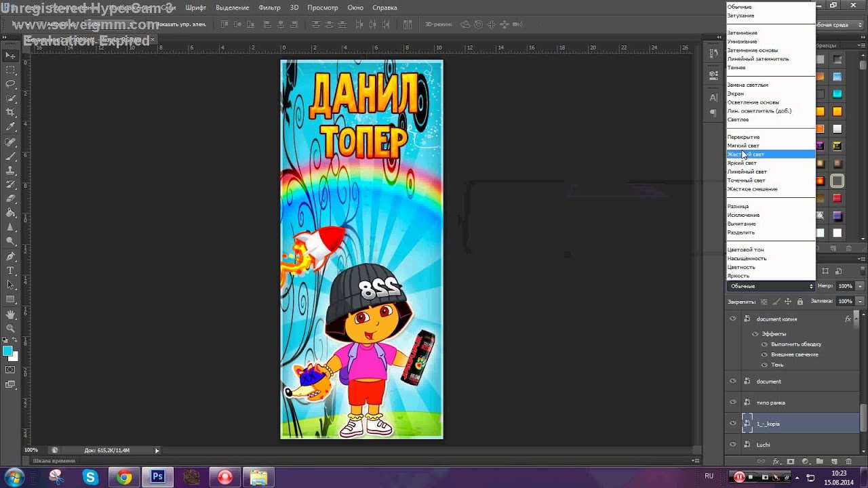This screenshot has height=488, width=868.
Task: Open the blend mode dropdown showing Обычные
Action: (770, 286)
